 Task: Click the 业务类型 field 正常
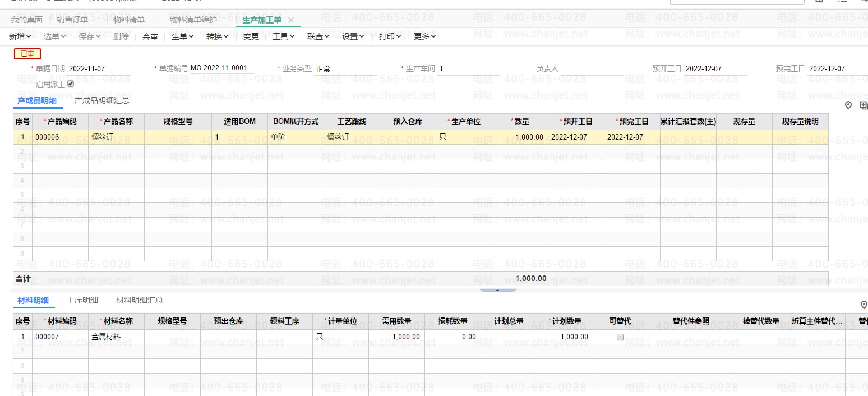[345, 68]
